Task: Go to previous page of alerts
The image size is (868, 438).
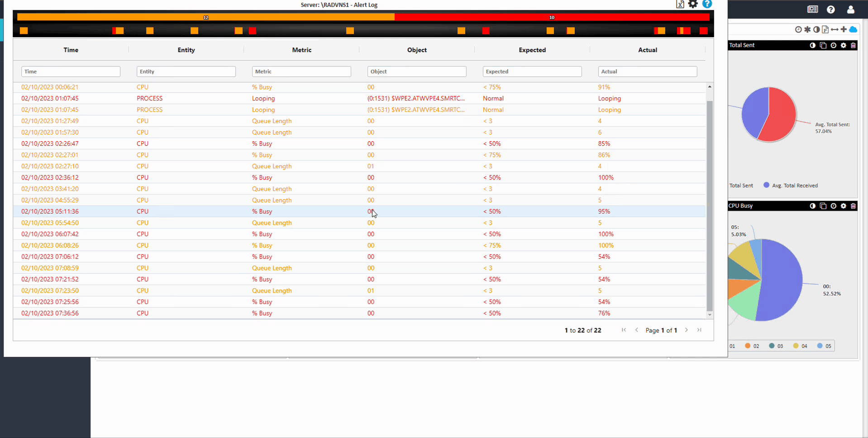Action: coord(637,330)
